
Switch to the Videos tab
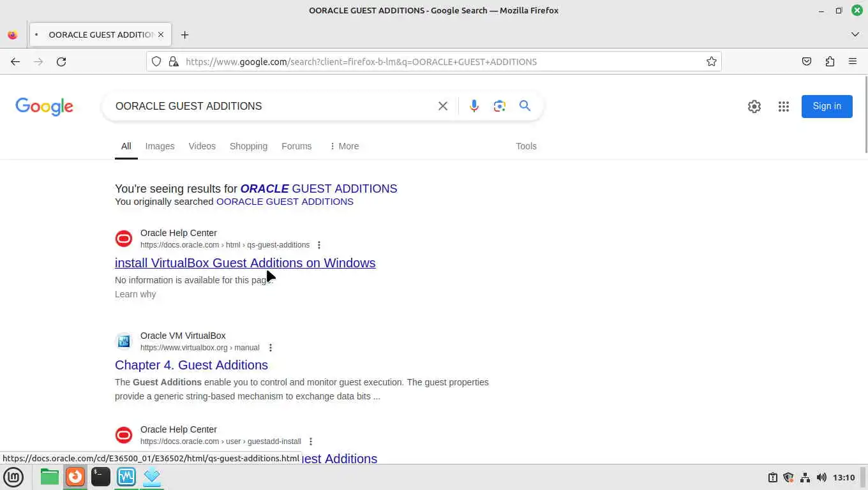tap(202, 146)
